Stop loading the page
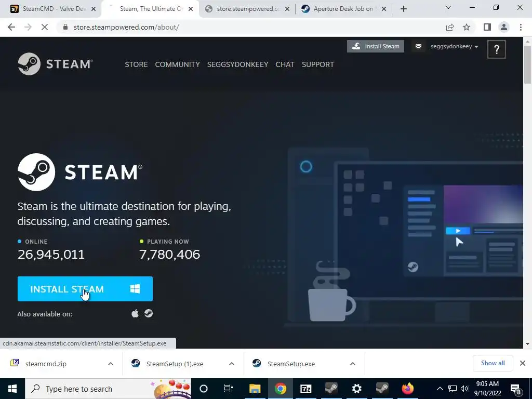This screenshot has width=532, height=399. coord(45,27)
